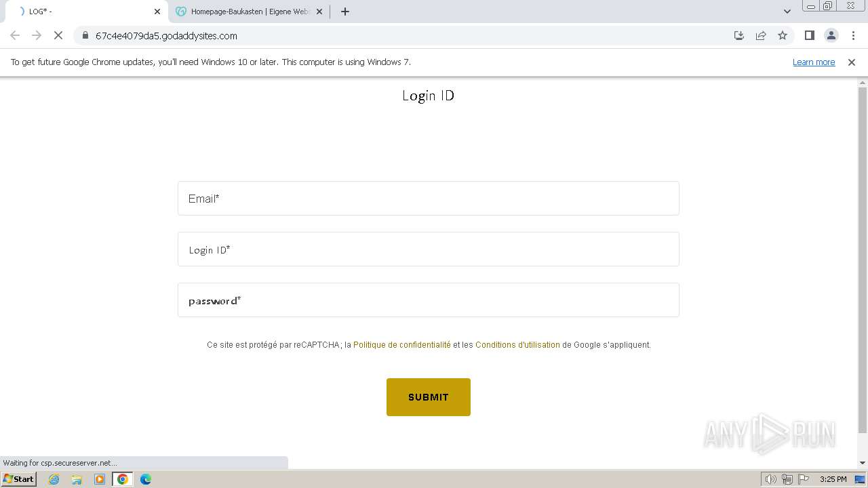
Task: Share this page icon
Action: [761, 35]
